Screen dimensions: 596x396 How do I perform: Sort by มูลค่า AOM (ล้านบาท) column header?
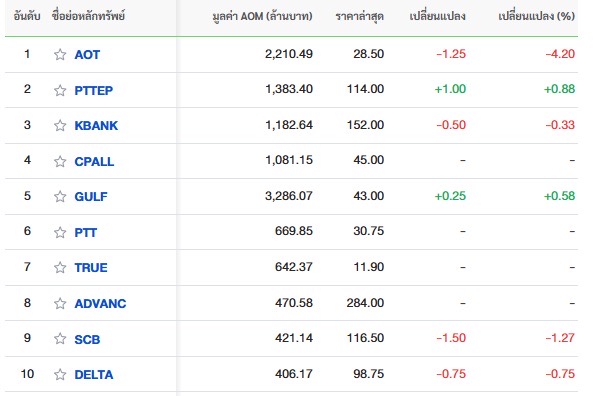(263, 16)
